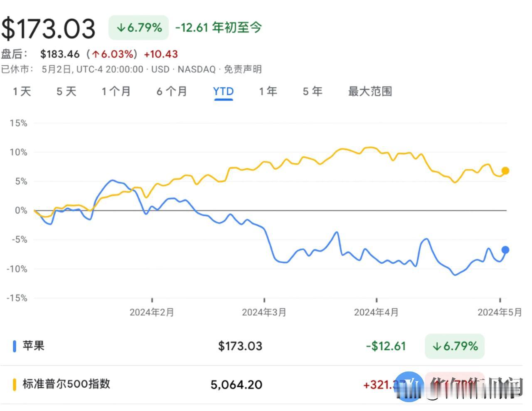Click the after-hours +10.43 change value
The height and width of the screenshot is (411, 532).
click(161, 54)
